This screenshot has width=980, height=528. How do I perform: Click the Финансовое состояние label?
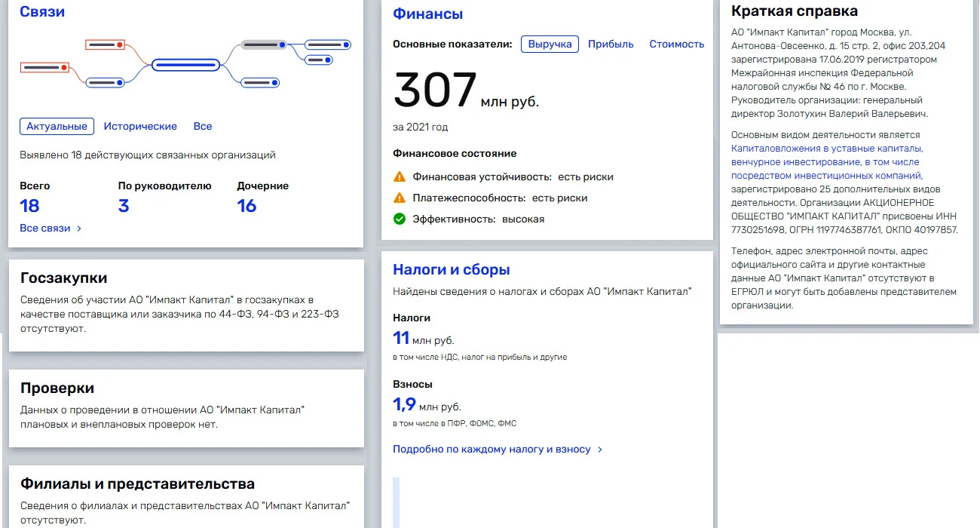click(455, 153)
